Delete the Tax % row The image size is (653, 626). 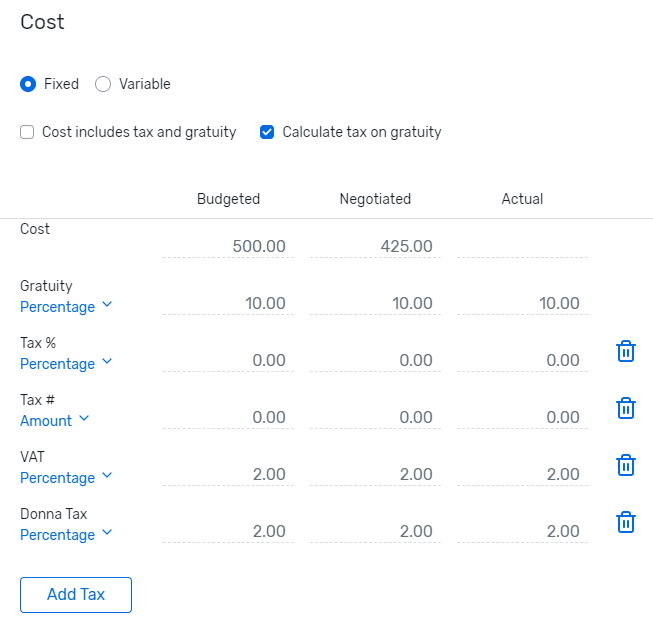pyautogui.click(x=626, y=351)
